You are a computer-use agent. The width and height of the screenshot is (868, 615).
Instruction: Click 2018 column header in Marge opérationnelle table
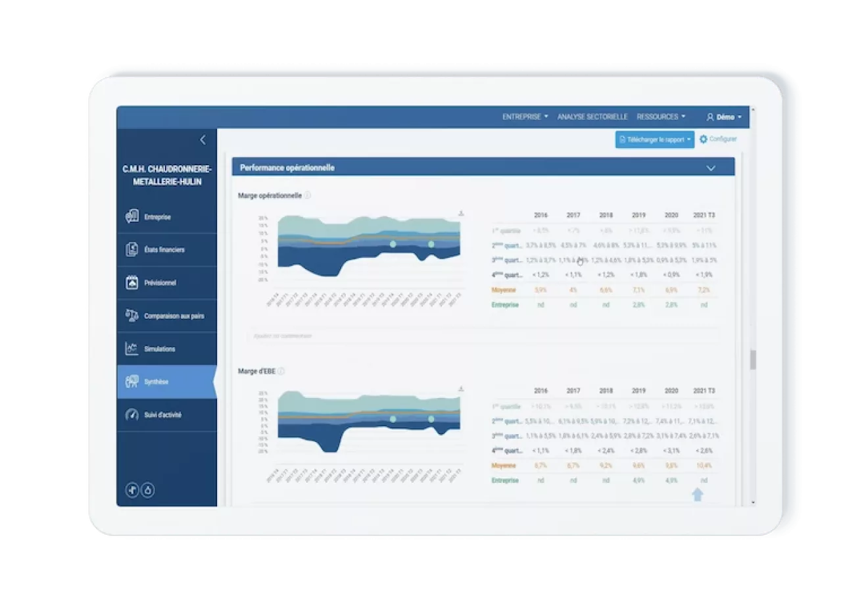tap(606, 215)
